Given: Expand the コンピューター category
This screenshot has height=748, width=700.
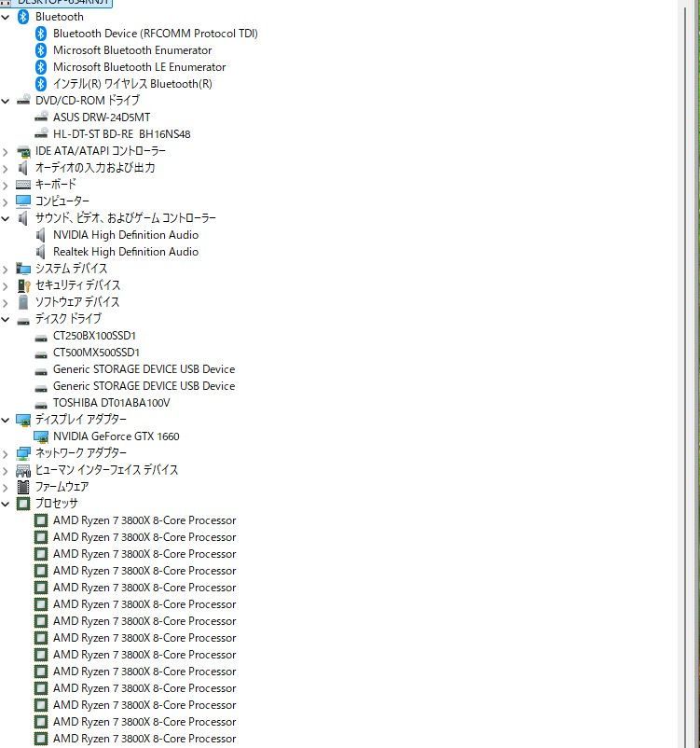Looking at the screenshot, I should (x=6, y=201).
